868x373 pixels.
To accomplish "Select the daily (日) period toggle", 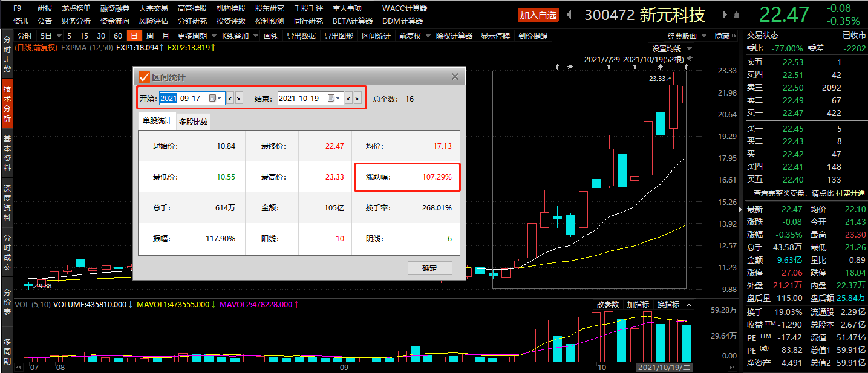I will tap(134, 36).
